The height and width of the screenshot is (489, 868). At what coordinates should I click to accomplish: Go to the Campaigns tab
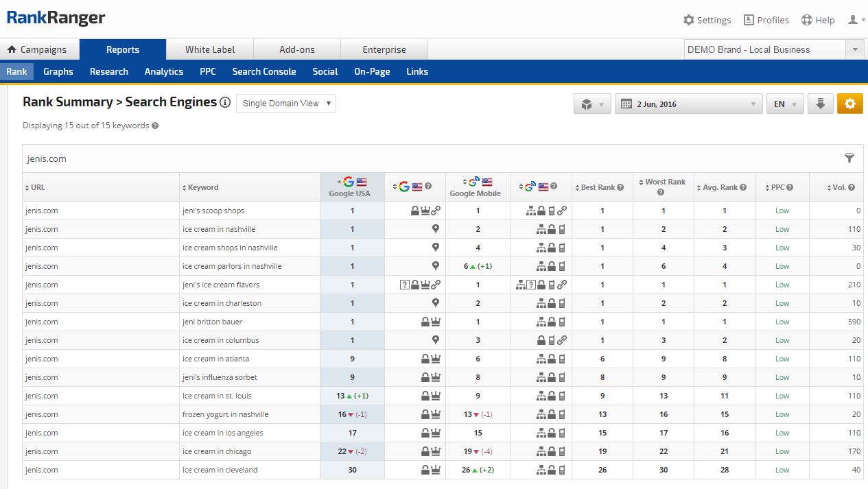pyautogui.click(x=38, y=49)
